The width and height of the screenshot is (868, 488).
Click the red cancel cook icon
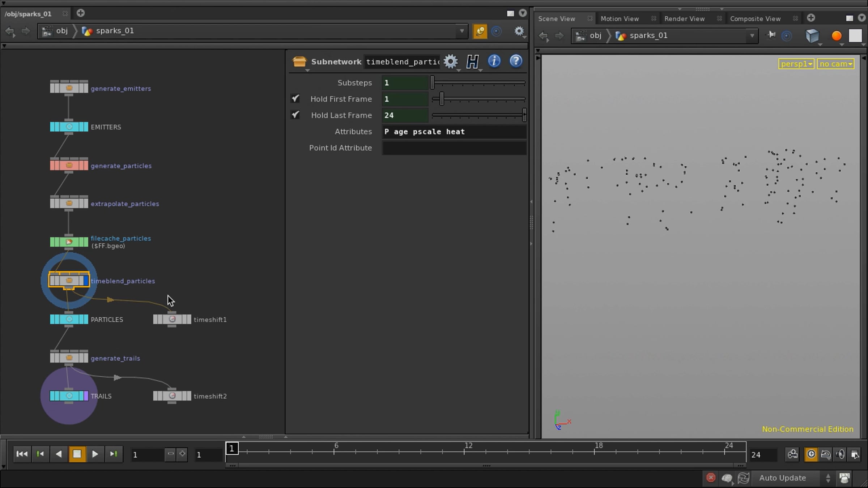tap(711, 478)
